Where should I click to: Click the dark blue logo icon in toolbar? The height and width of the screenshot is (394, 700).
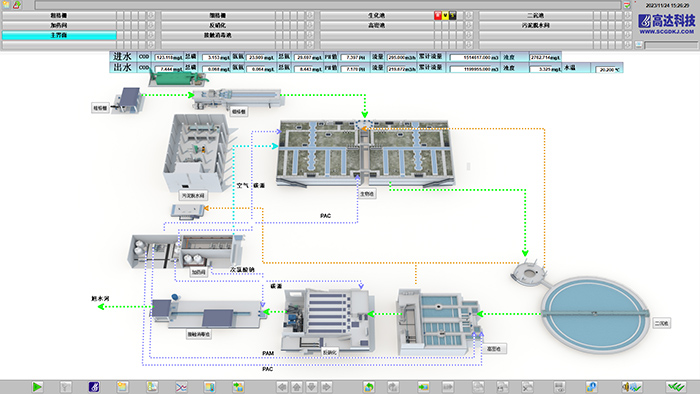tap(94, 387)
